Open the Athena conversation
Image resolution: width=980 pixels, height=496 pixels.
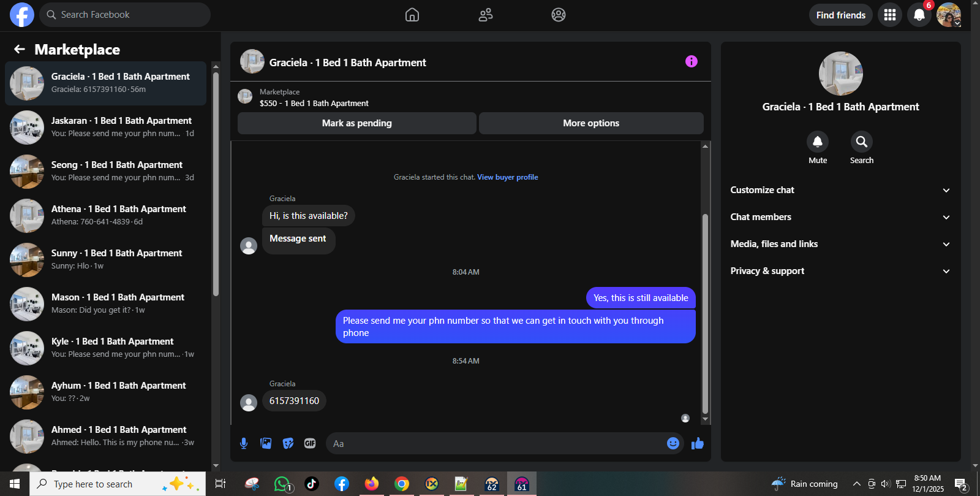point(105,216)
